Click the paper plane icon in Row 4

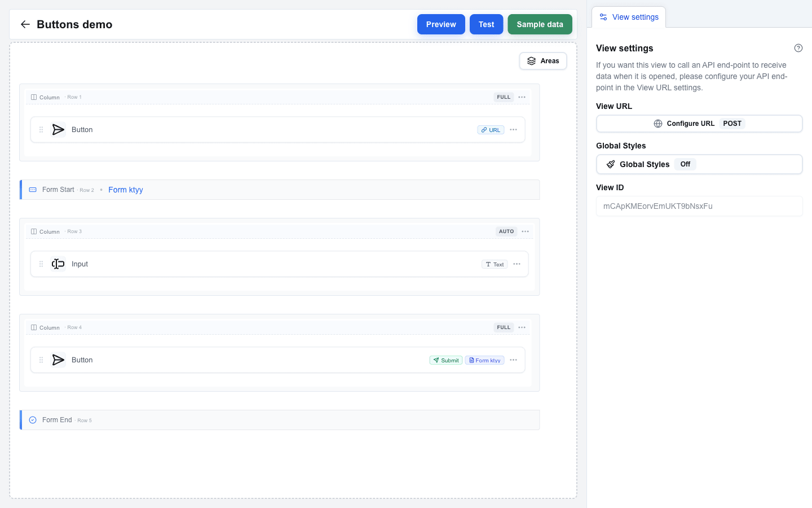click(58, 360)
